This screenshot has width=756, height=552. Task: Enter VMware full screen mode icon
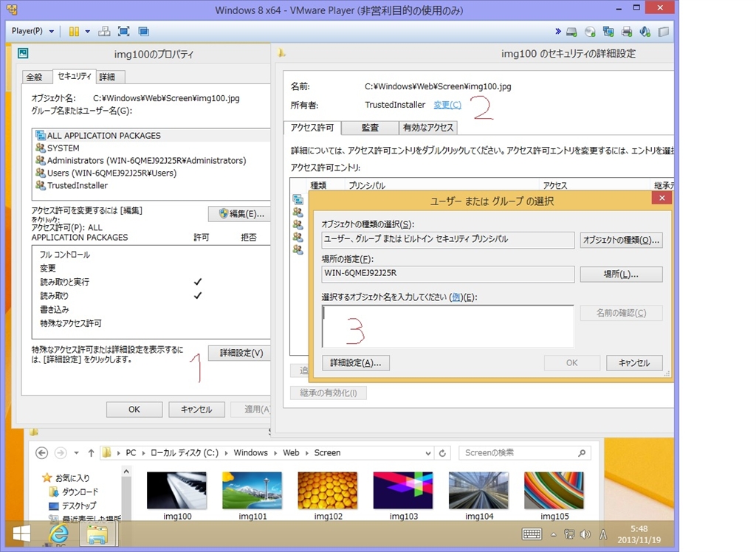click(123, 32)
